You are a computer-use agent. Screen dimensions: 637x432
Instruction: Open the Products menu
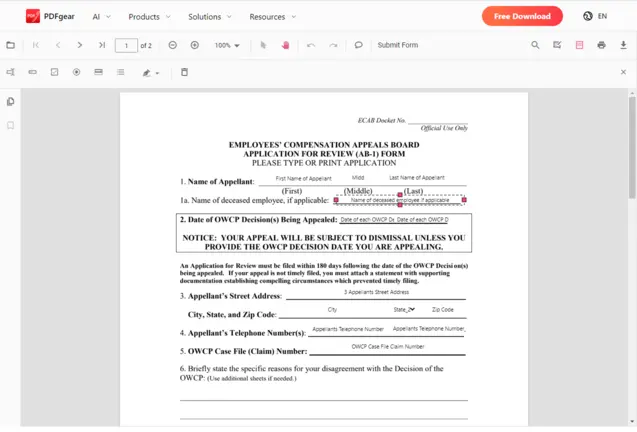[x=149, y=16]
